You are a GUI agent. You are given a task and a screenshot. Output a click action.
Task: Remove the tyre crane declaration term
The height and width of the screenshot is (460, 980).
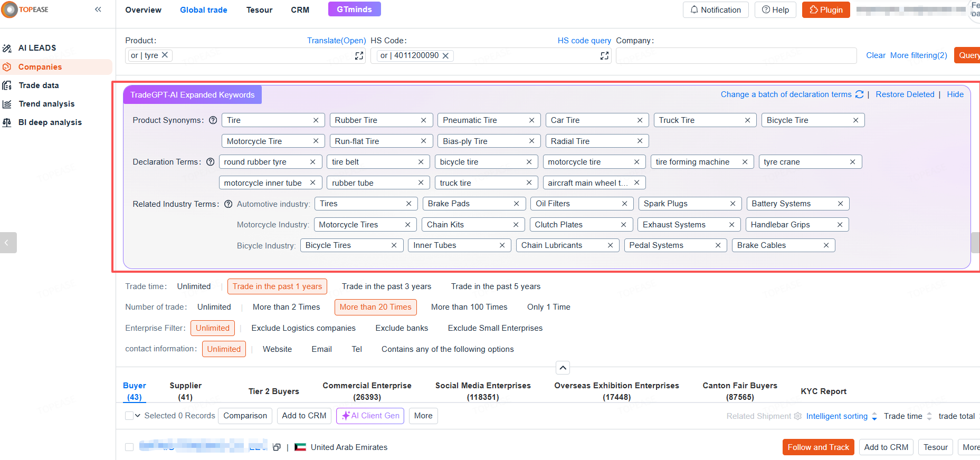point(852,162)
